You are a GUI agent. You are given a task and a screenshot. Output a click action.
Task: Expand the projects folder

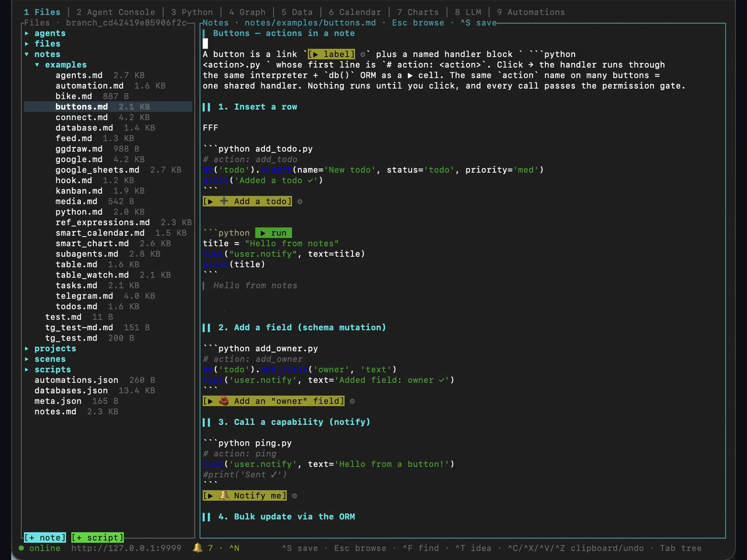tap(27, 349)
